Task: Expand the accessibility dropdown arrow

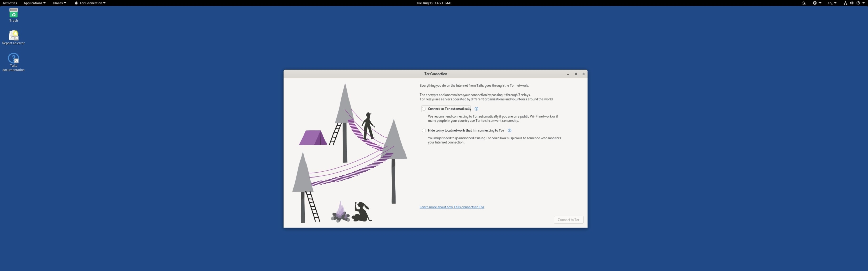Action: coord(820,3)
